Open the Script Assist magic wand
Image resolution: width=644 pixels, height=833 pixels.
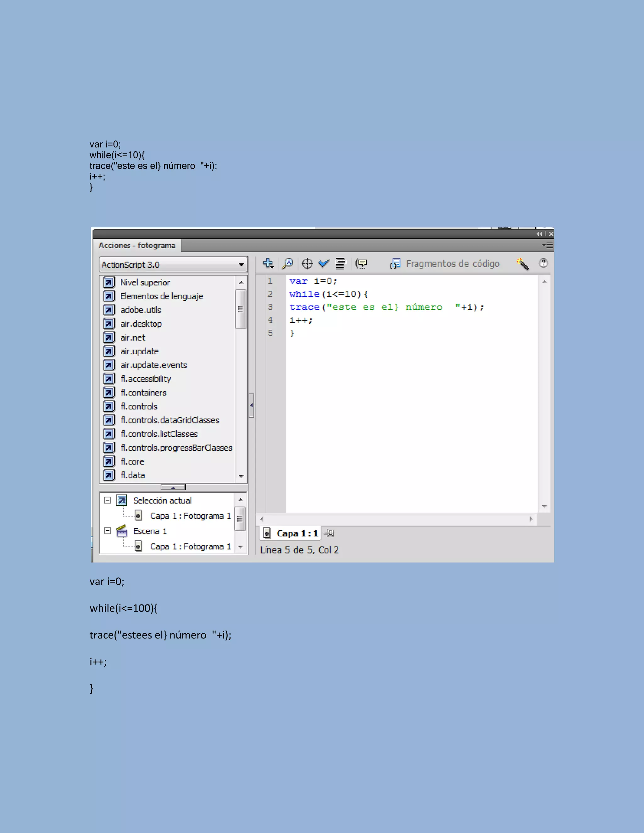click(522, 263)
